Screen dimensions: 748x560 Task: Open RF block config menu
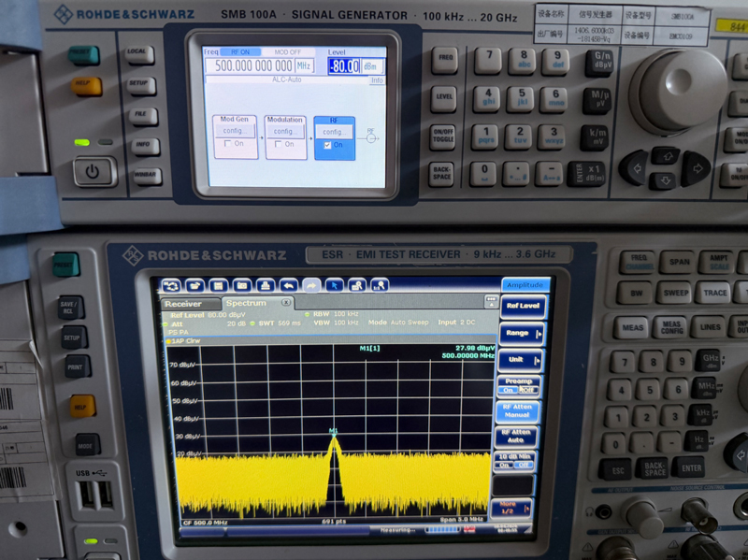(334, 132)
